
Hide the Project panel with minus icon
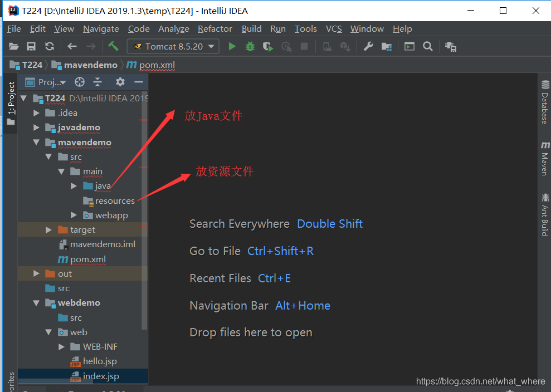click(139, 82)
